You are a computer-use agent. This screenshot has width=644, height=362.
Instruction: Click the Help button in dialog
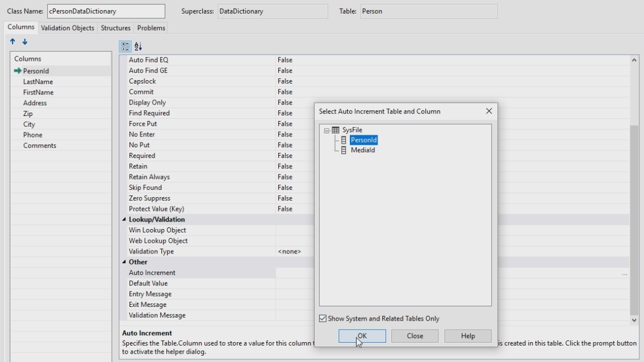tap(468, 336)
